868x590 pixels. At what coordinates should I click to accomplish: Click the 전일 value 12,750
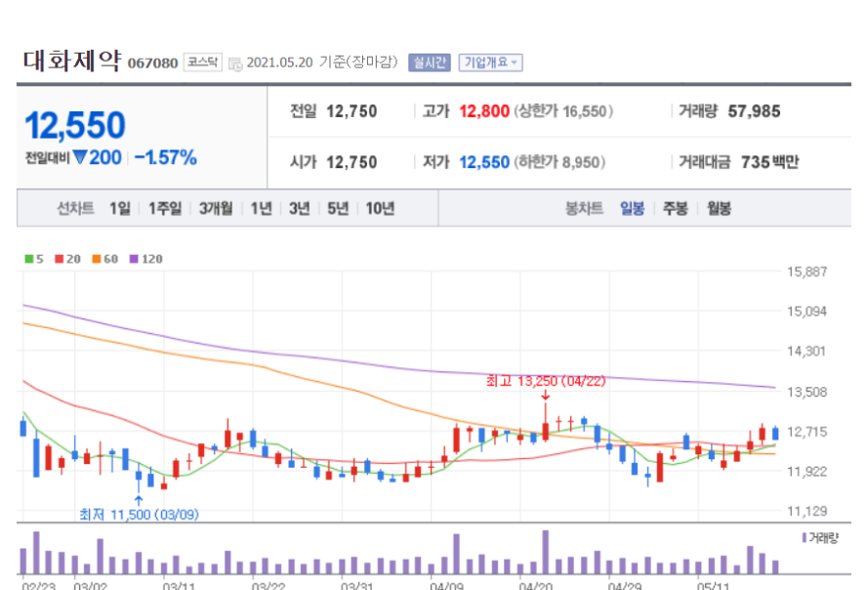tap(351, 111)
